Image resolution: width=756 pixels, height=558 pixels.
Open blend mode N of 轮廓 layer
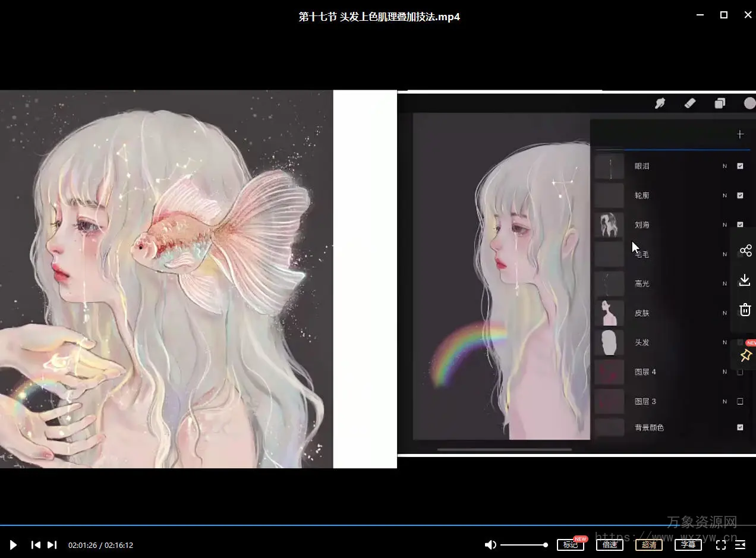[724, 196]
